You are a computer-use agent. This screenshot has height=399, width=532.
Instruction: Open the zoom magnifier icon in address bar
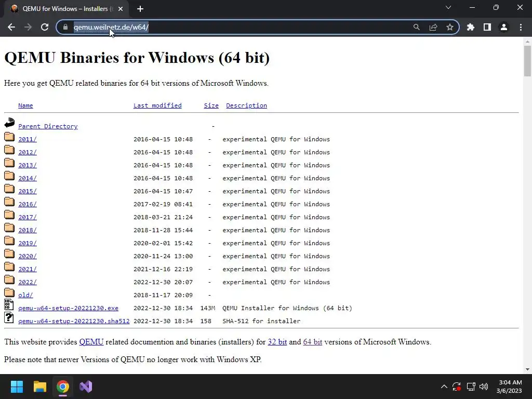416,27
